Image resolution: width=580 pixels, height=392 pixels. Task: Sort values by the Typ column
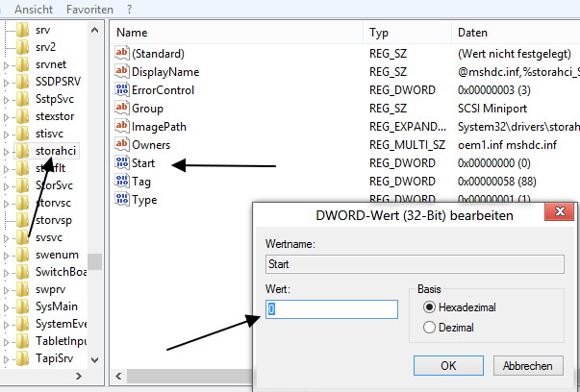(407, 33)
